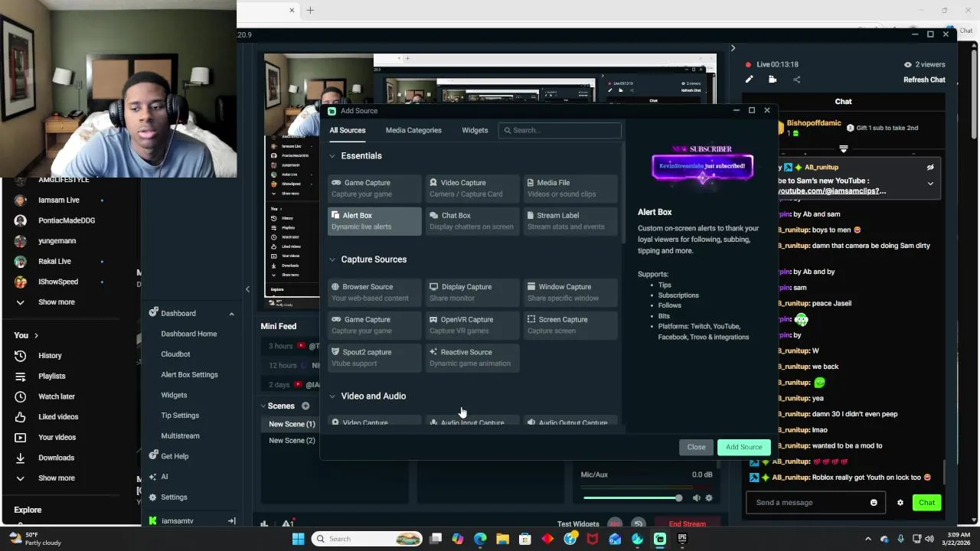Mute the Mic/Aux speaker icon
The width and height of the screenshot is (980, 551).
(696, 498)
